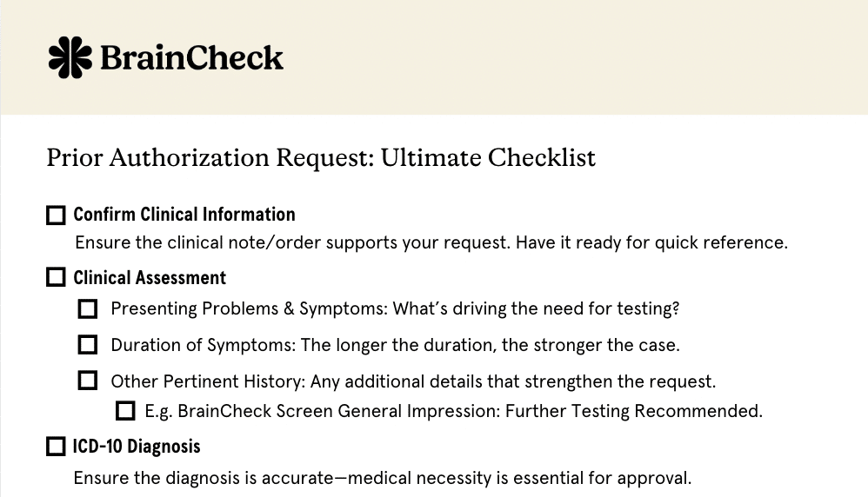Click the Further Testing Recommended example text
868x497 pixels.
453,411
